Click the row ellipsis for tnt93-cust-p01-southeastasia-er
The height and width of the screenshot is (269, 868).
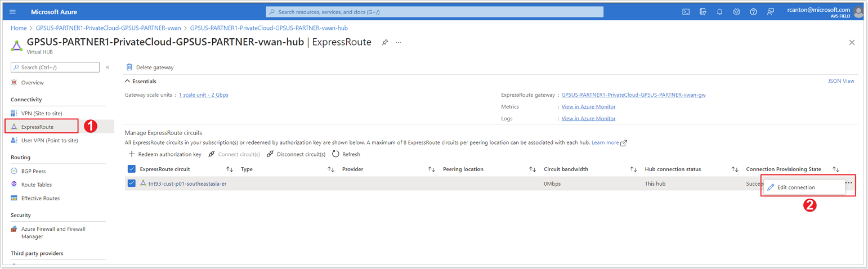(x=849, y=183)
